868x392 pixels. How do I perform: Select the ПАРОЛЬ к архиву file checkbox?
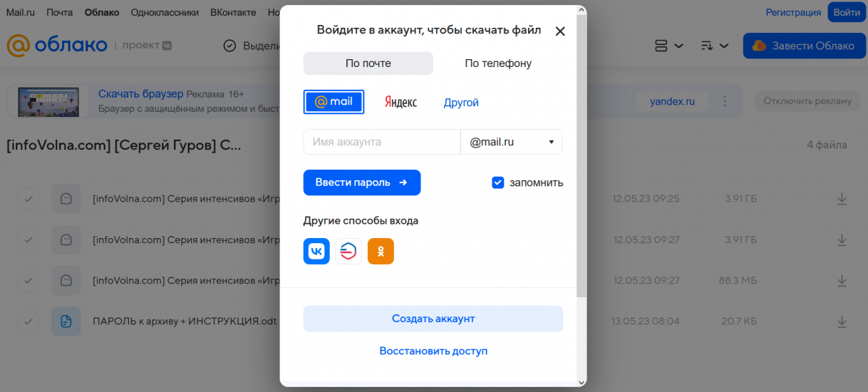29,321
